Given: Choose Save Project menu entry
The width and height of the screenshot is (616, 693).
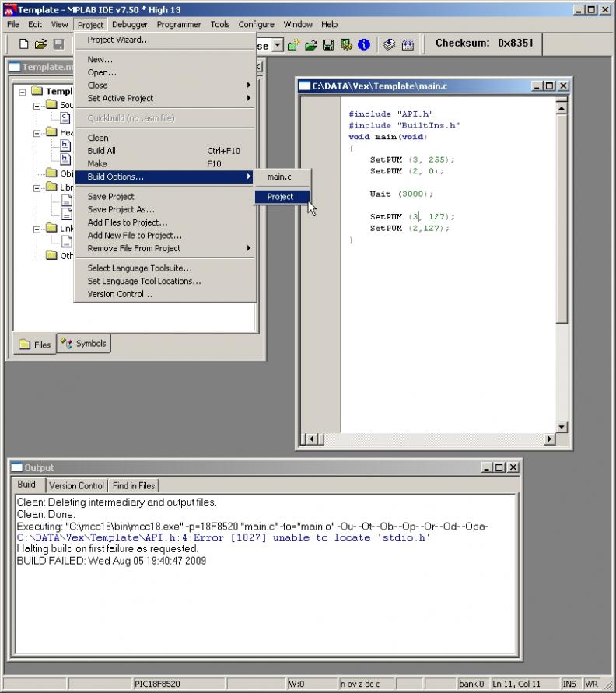Looking at the screenshot, I should click(166, 197).
